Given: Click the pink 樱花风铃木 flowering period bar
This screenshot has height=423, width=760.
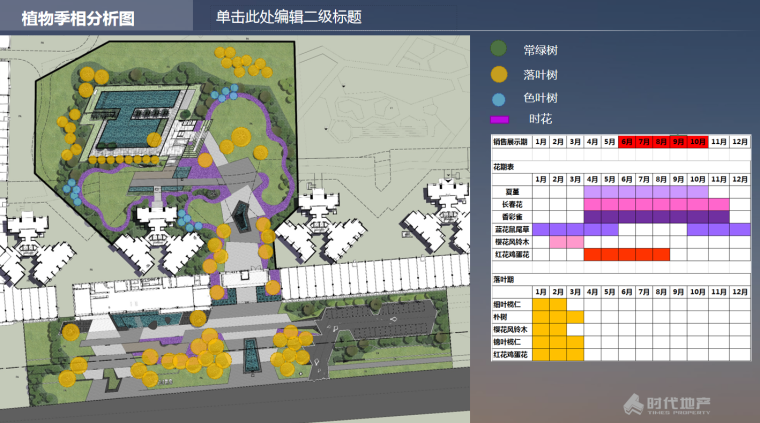Looking at the screenshot, I should pos(566,242).
